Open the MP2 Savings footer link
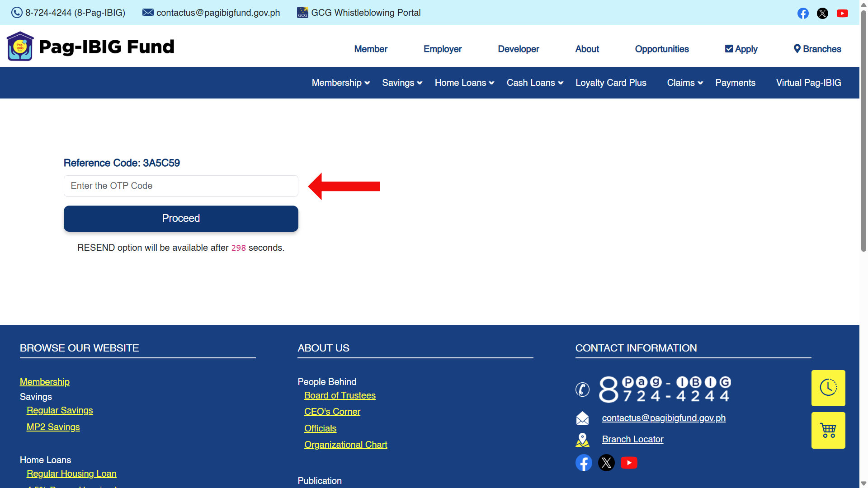This screenshot has height=488, width=868. point(53,427)
